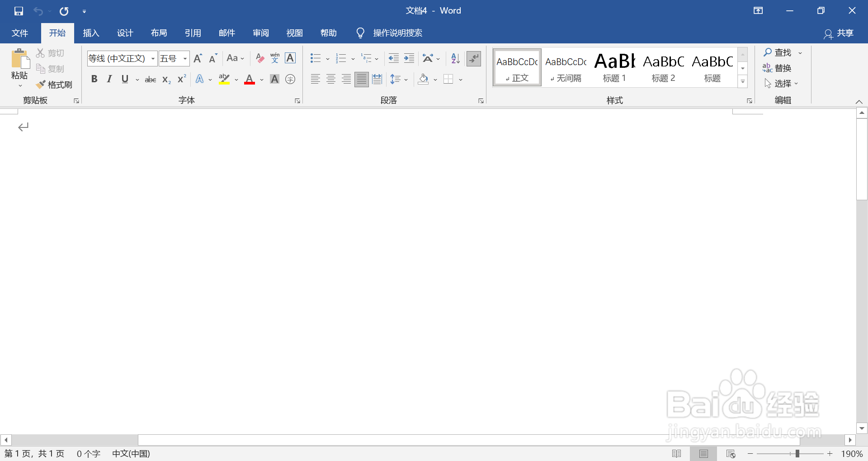This screenshot has width=868, height=461.
Task: Switch to the Review (审阅) tab
Action: click(260, 33)
